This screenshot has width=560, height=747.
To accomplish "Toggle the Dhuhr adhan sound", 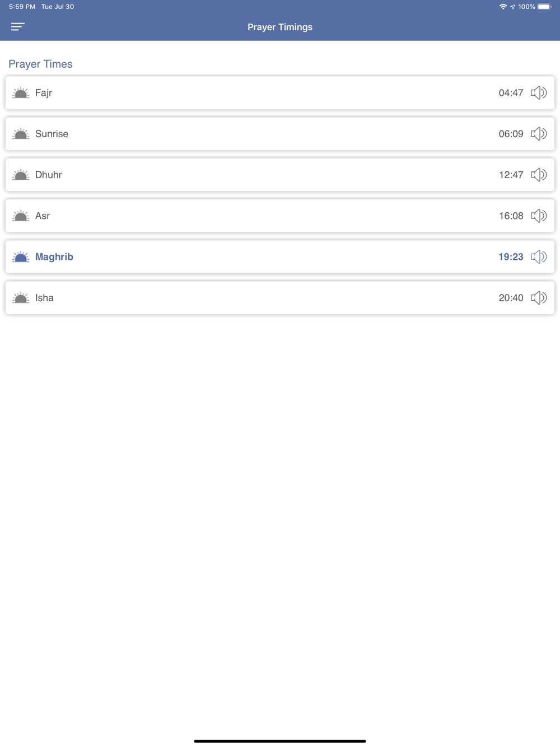I will click(x=539, y=175).
